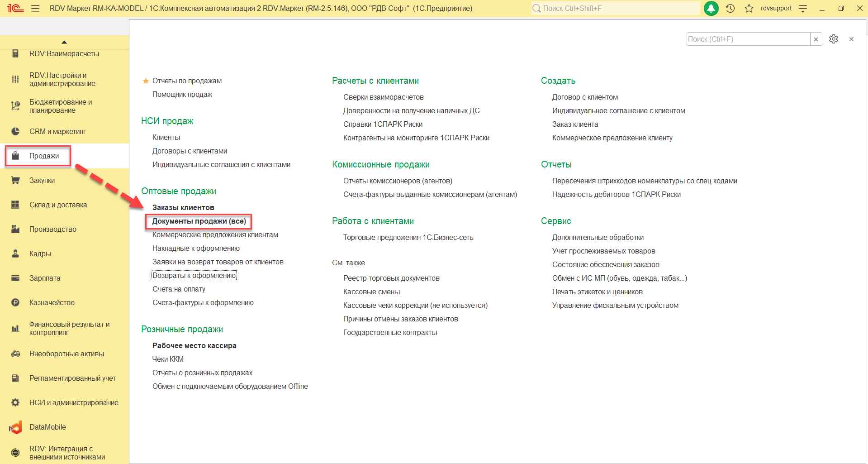Open Договоры с клиентами

click(190, 151)
